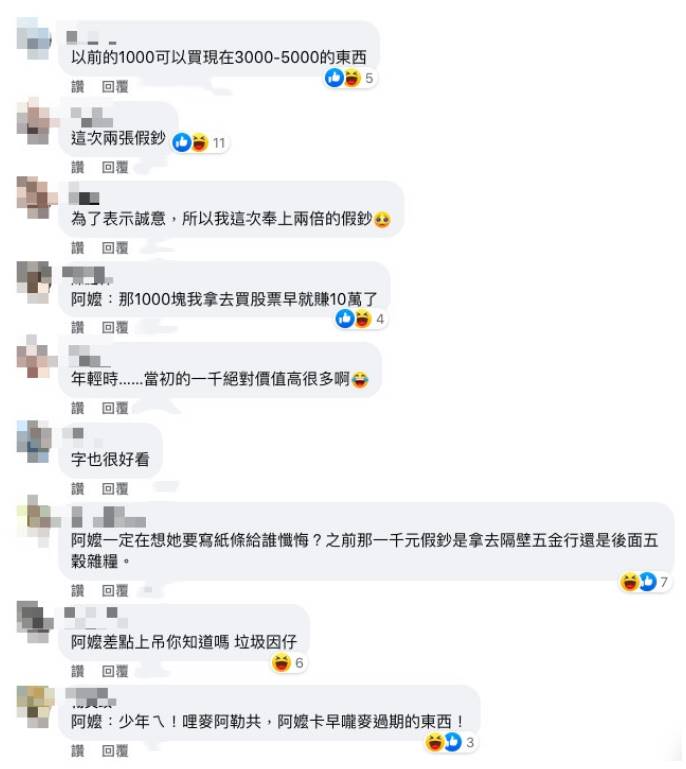The image size is (686, 769).
Task: Reply to the 買股票早就賺10萬 comment
Action: 115,327
